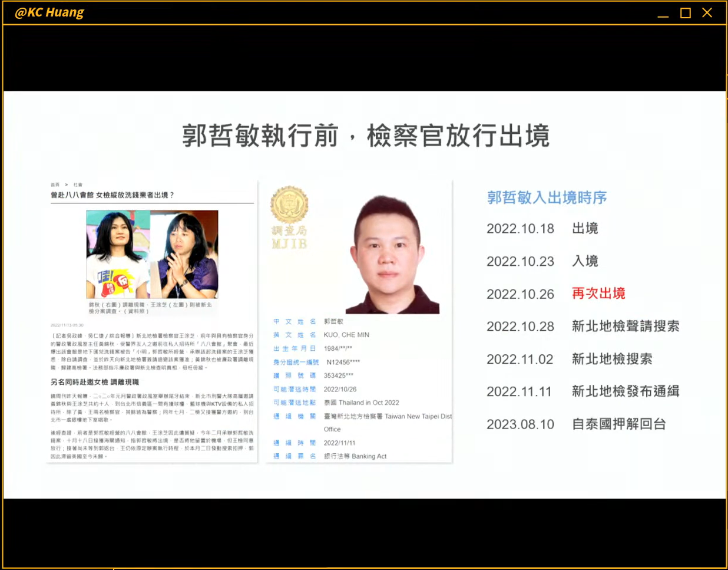Open the 首頁 breadcrumb link
Viewport: 728px width, 570px height.
pos(55,184)
